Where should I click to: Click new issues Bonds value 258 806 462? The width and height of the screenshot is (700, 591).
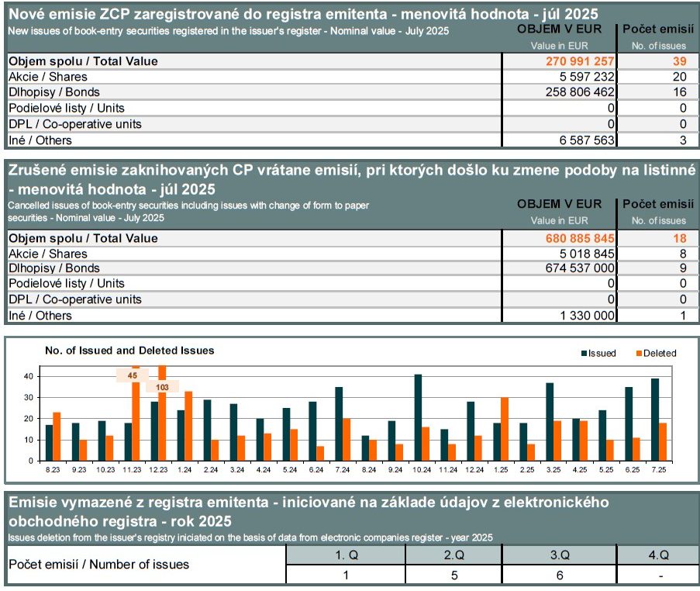click(x=580, y=92)
